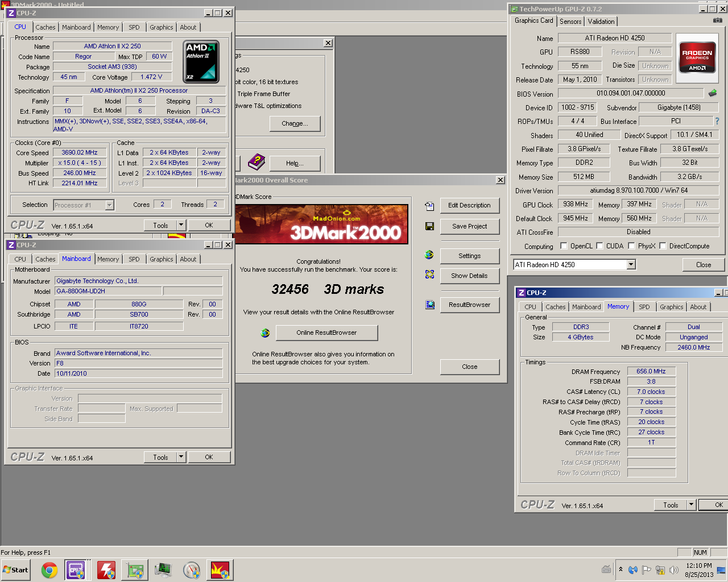This screenshot has height=582, width=728.
Task: Click the NB Frequency value 2460.0 MHz
Action: (693, 347)
